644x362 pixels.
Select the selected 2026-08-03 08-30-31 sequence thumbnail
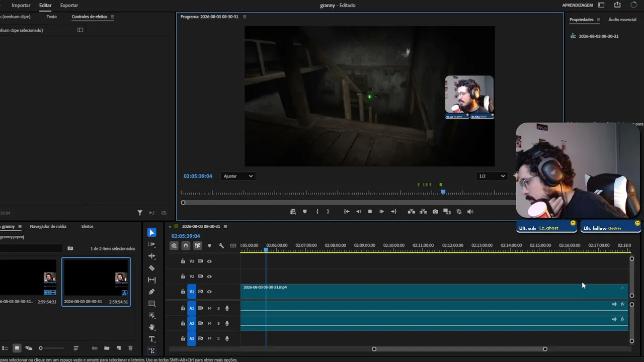(96, 278)
